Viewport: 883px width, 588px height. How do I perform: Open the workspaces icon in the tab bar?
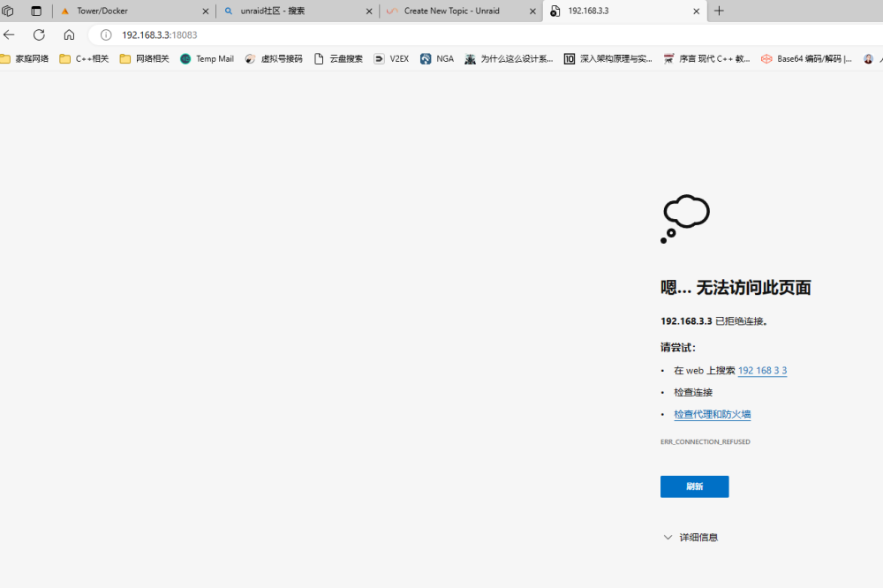click(8, 11)
